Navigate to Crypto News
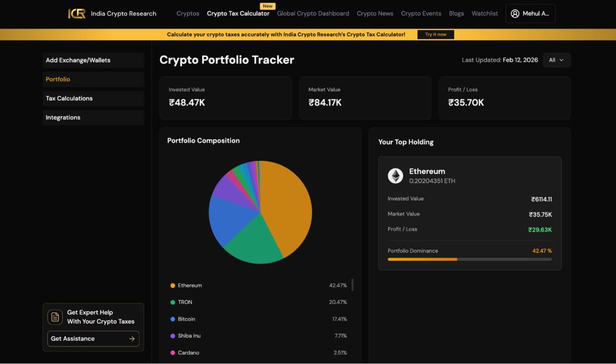This screenshot has height=364, width=616. point(375,14)
